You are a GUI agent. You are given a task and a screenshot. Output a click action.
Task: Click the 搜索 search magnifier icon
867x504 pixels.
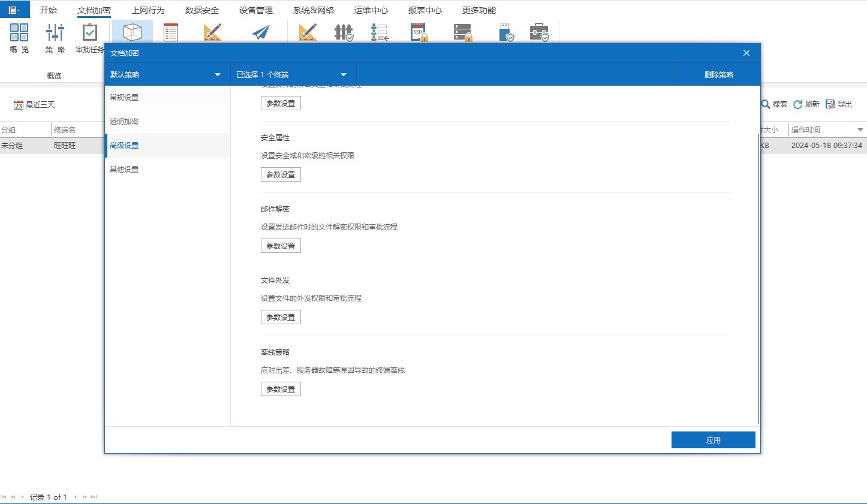(766, 104)
